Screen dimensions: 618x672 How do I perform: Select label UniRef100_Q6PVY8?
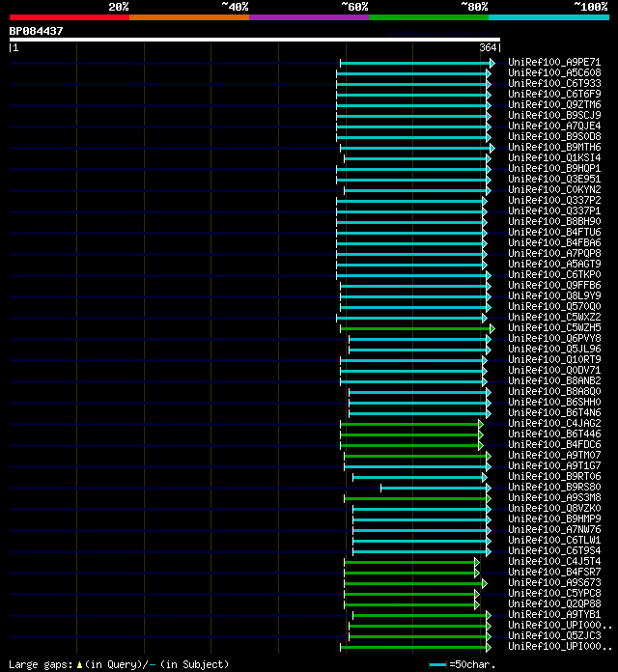pyautogui.click(x=554, y=338)
